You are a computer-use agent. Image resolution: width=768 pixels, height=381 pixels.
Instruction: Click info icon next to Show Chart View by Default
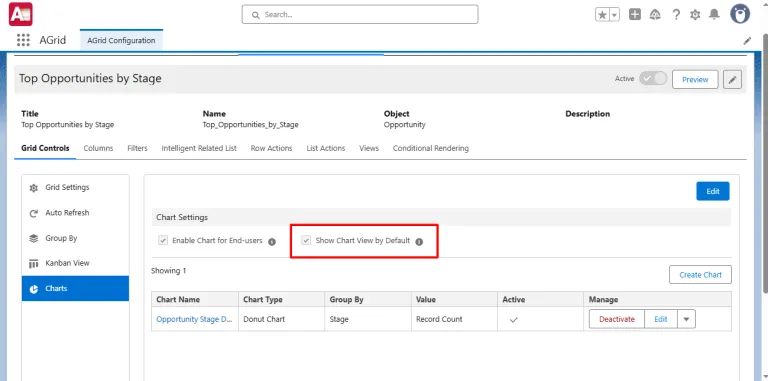pos(419,241)
